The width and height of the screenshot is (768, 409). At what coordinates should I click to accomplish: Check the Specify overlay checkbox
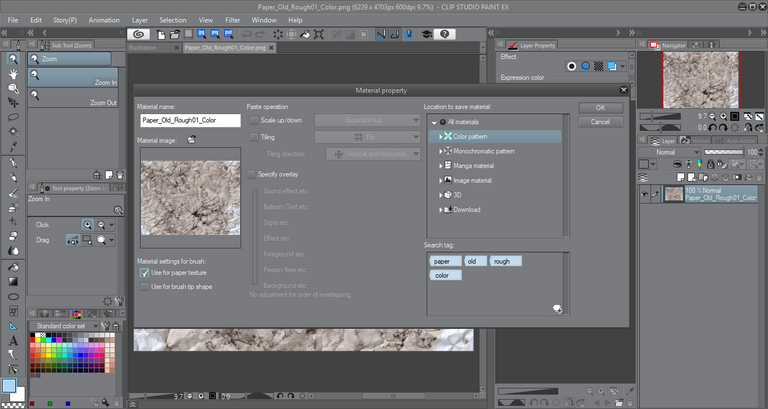[251, 174]
